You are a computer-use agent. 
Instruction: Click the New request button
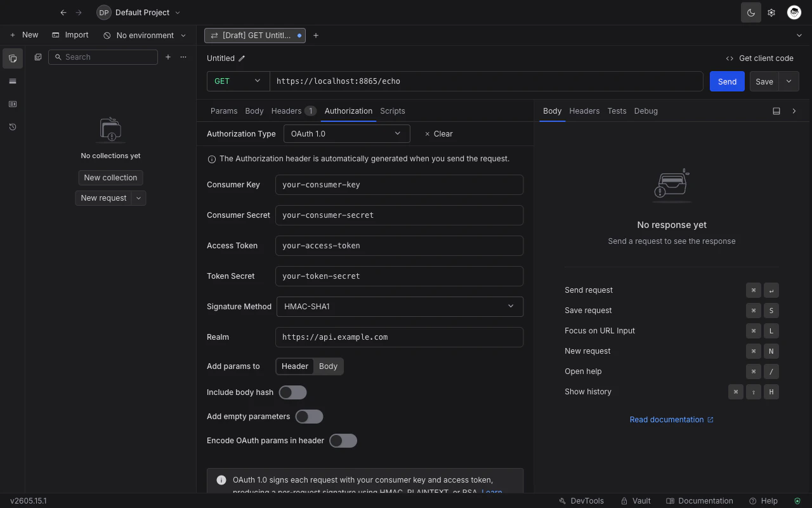(x=103, y=198)
